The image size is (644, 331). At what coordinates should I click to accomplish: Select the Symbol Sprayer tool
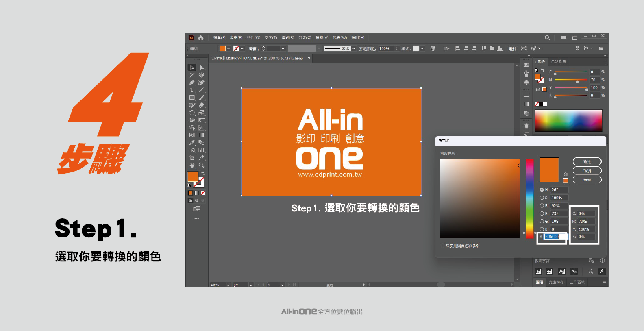pyautogui.click(x=192, y=150)
